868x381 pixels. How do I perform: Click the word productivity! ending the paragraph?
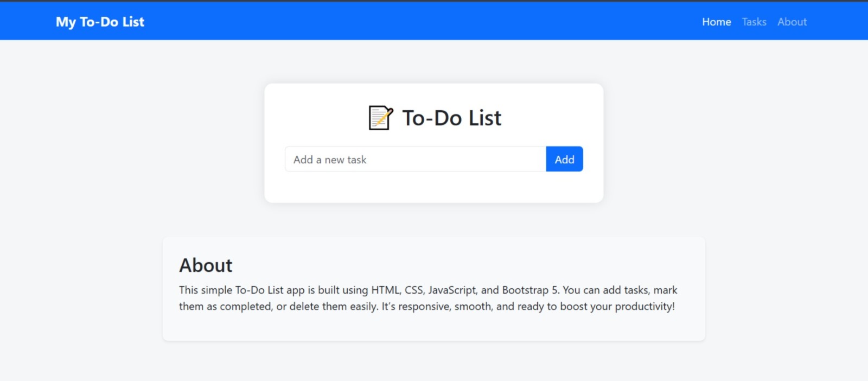[644, 306]
